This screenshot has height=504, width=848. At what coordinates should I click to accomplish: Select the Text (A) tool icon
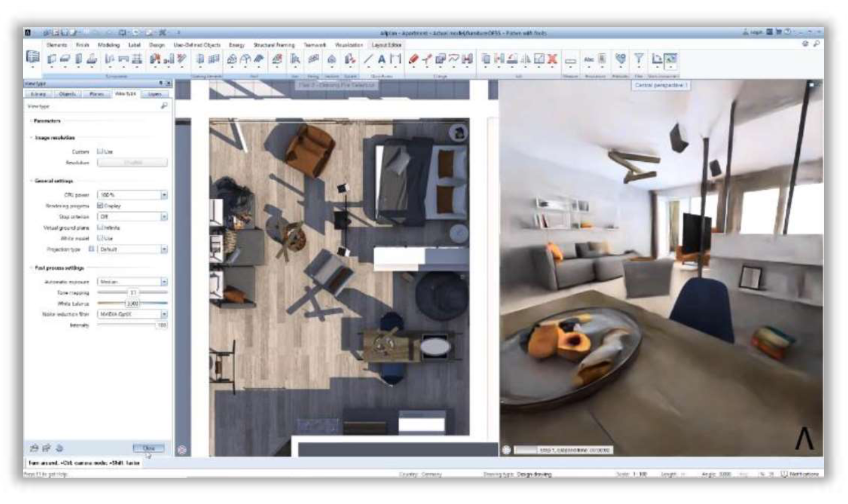coord(382,59)
